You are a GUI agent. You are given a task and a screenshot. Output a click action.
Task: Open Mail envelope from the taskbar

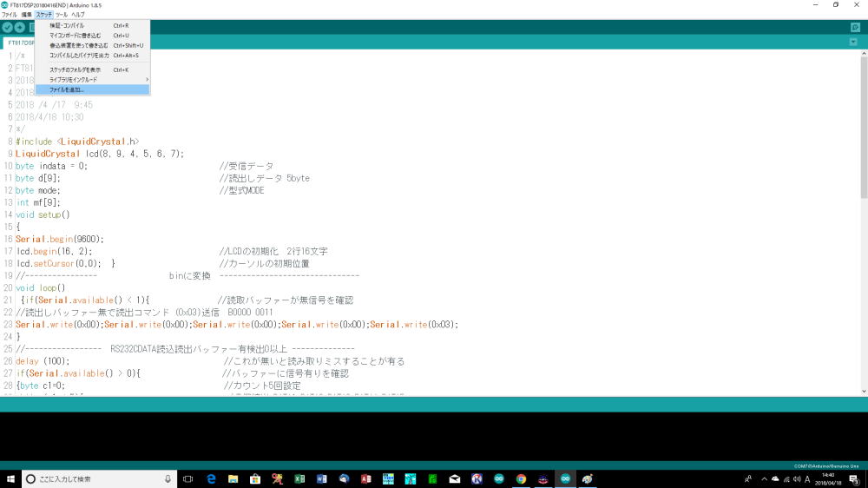coord(455,479)
